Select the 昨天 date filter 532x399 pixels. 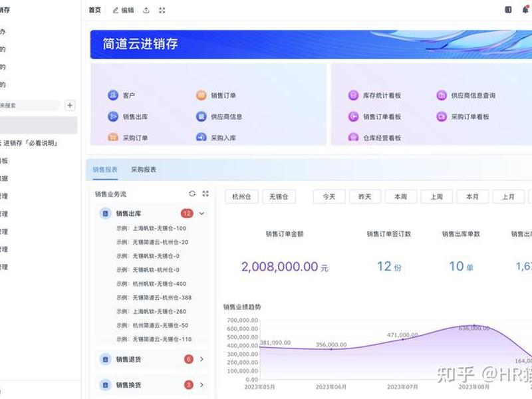click(365, 197)
